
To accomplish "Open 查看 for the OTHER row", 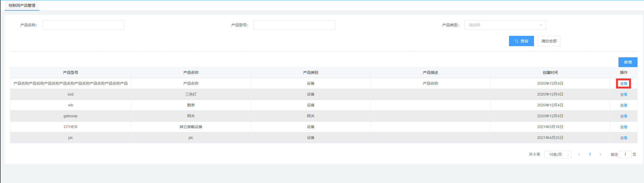I will [624, 127].
